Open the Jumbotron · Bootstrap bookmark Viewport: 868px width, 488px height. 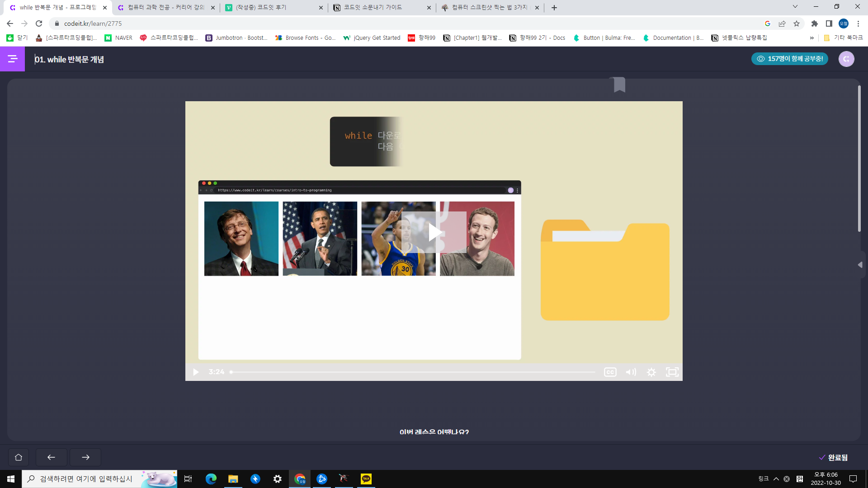236,38
